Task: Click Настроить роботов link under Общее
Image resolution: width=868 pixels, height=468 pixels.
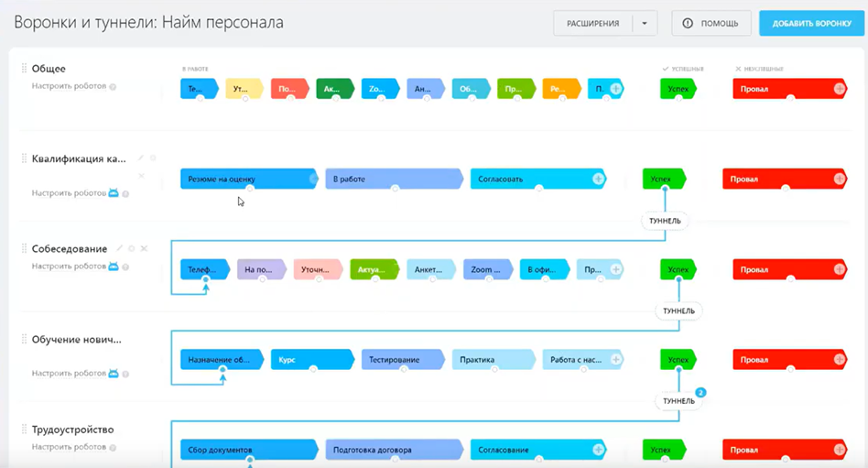Action: pos(68,87)
